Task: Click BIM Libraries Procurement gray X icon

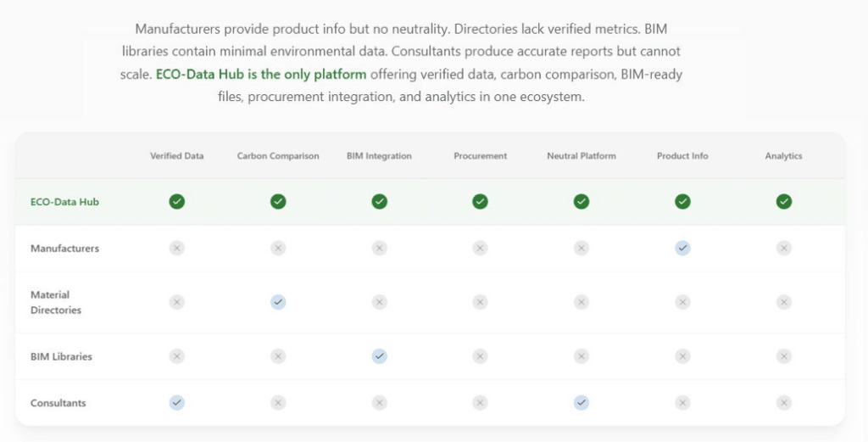Action: 480,356
